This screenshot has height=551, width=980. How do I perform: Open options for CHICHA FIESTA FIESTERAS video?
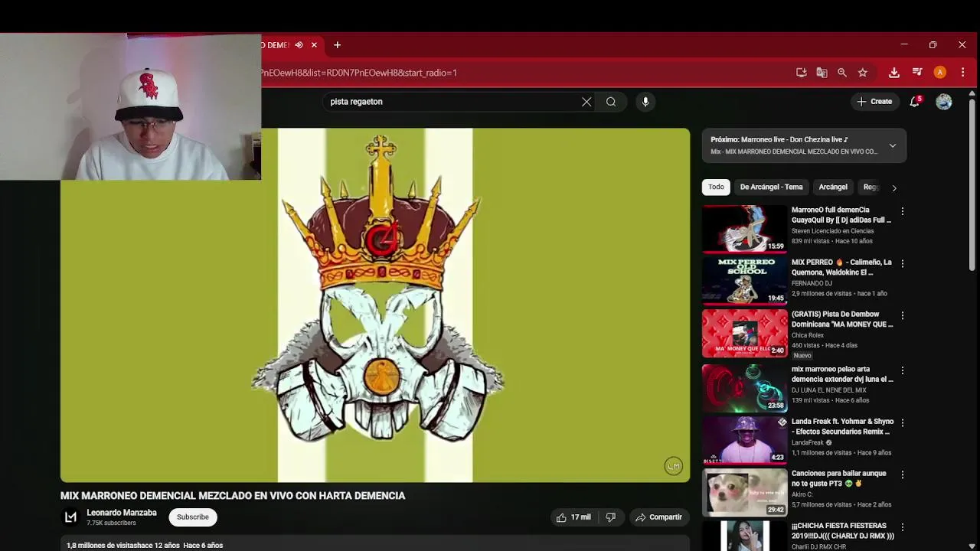click(x=903, y=527)
